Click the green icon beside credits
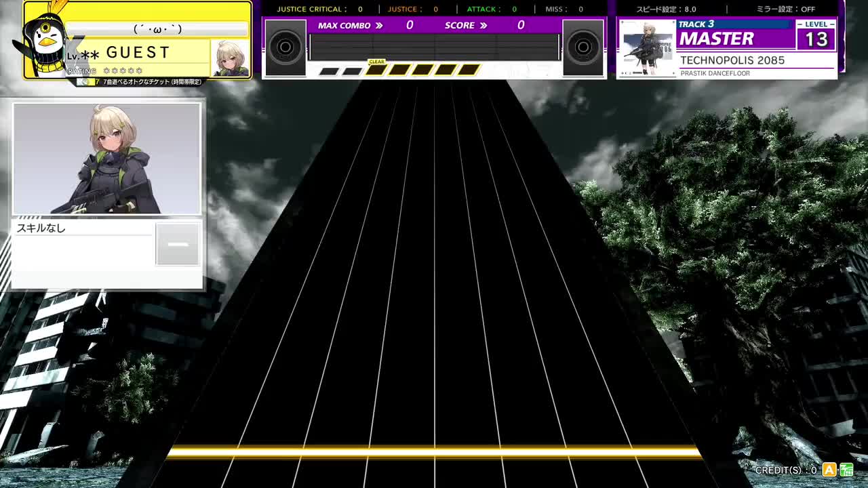Image resolution: width=868 pixels, height=488 pixels. pos(846,470)
